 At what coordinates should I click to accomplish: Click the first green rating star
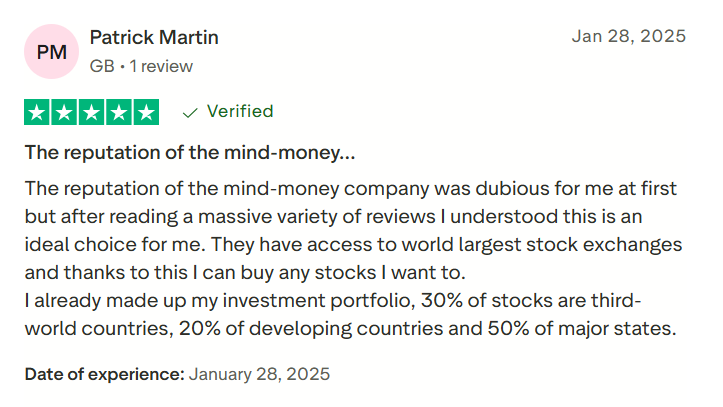point(37,112)
